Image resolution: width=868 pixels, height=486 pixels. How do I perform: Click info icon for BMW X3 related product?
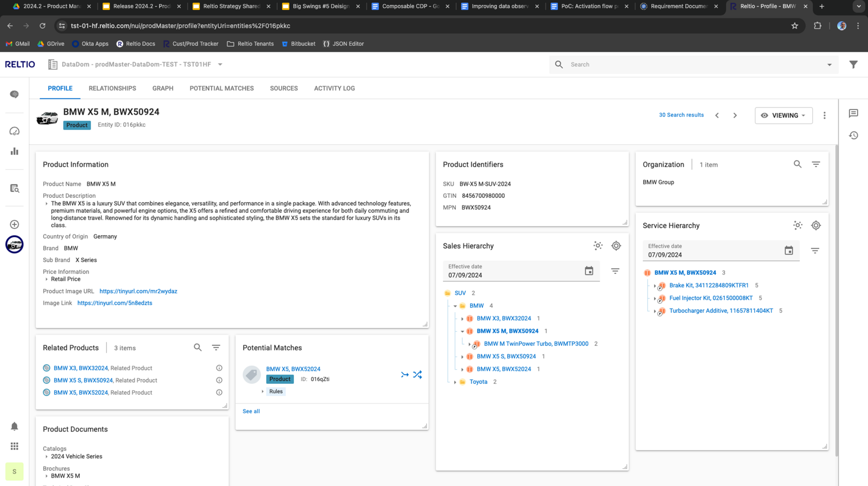(x=219, y=368)
